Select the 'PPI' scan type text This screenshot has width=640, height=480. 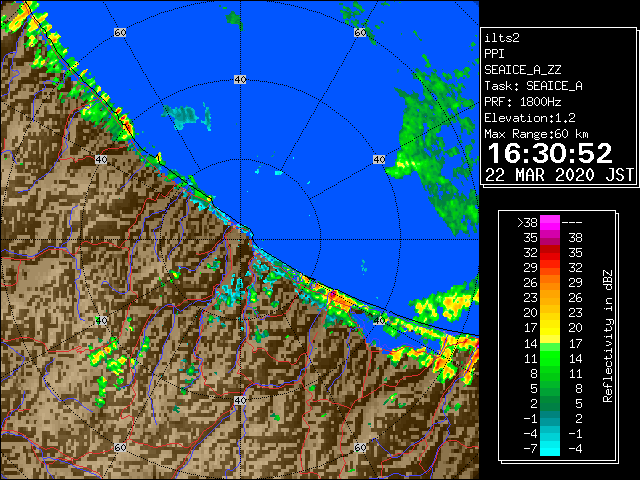coord(494,54)
